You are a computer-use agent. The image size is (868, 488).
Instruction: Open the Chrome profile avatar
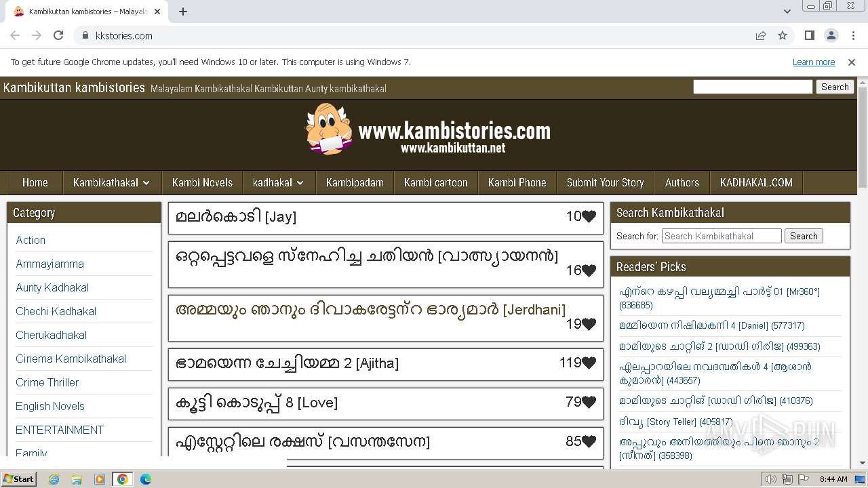(x=831, y=35)
